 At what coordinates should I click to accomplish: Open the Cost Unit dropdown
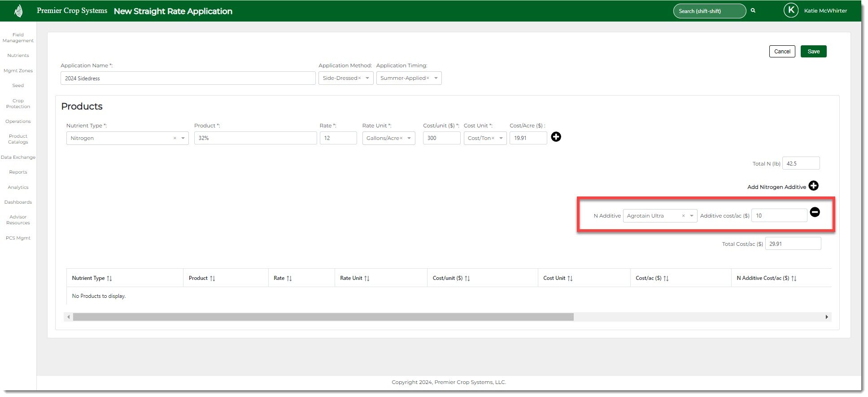tap(501, 138)
